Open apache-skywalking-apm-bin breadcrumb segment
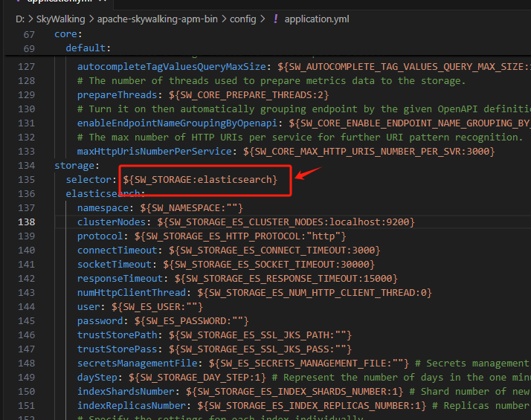This screenshot has height=420, width=531. (158, 19)
